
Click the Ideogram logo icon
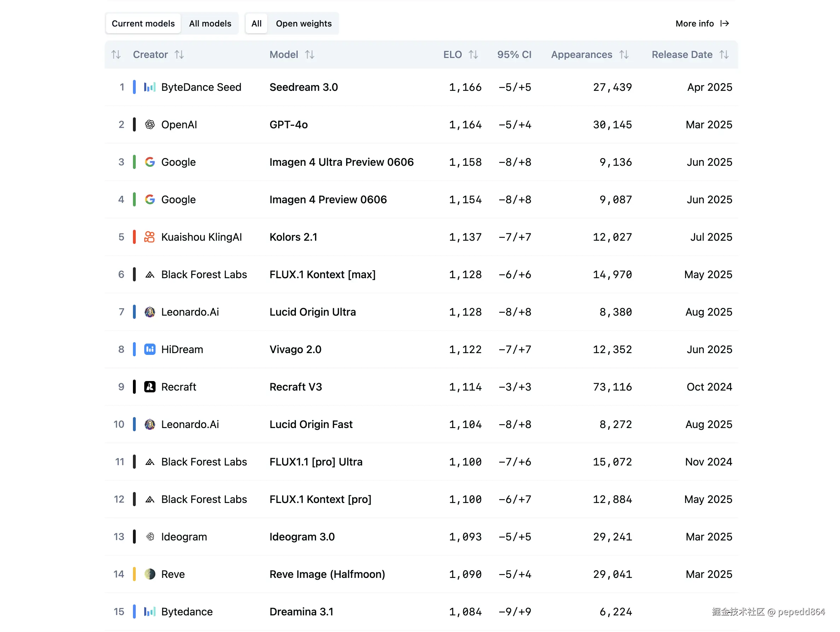coord(150,537)
